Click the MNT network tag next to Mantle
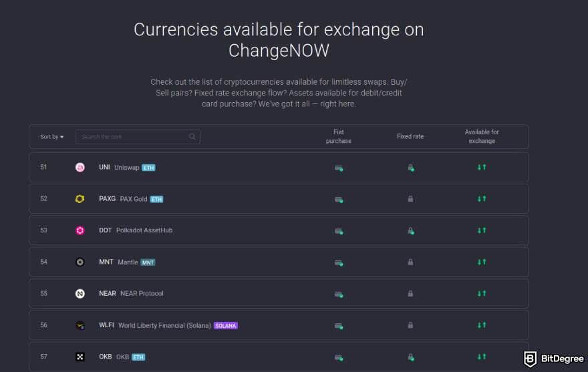This screenshot has height=372, width=588. [x=148, y=262]
